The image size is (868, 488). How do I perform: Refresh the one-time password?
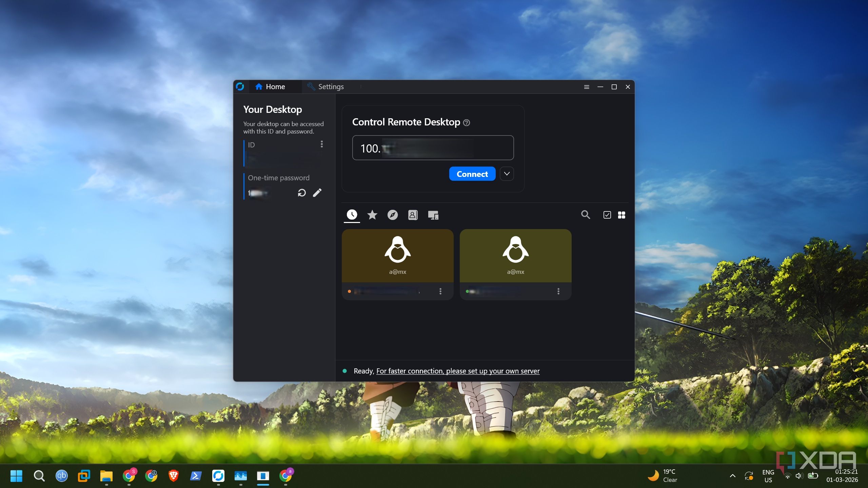302,193
